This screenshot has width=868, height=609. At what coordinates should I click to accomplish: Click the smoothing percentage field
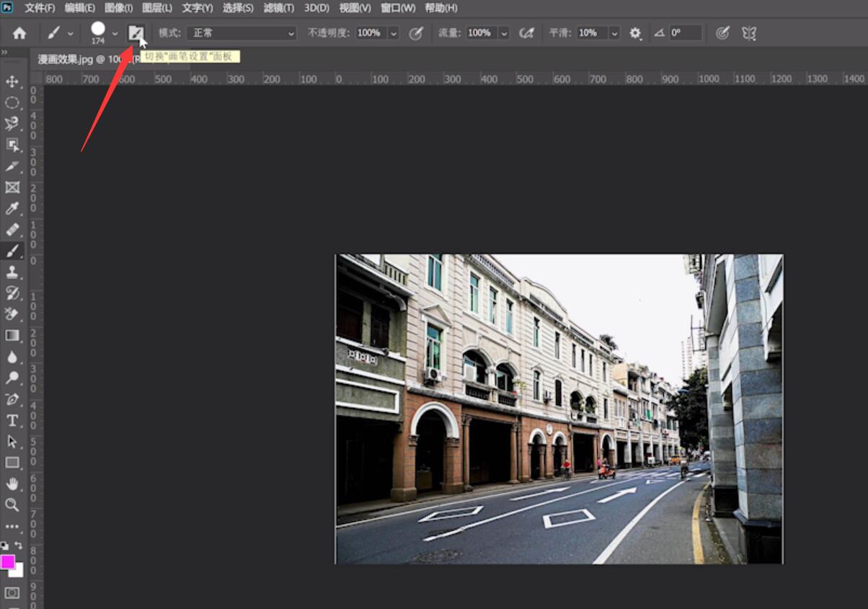click(593, 33)
